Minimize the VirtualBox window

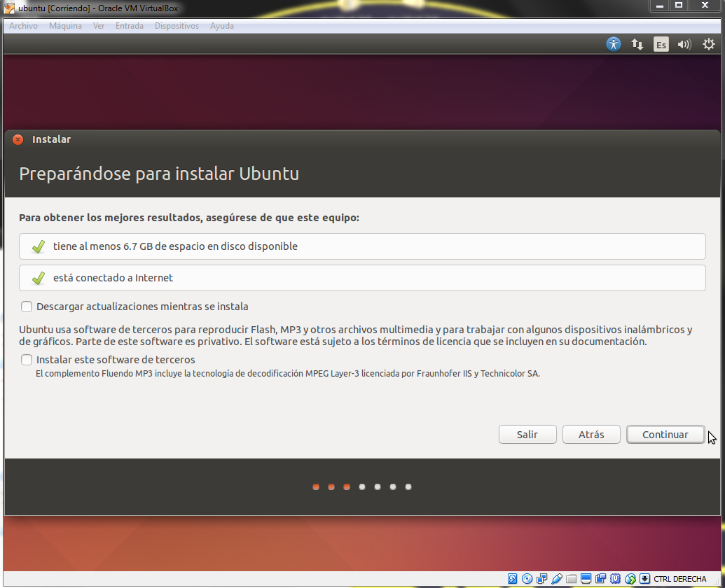(x=660, y=6)
